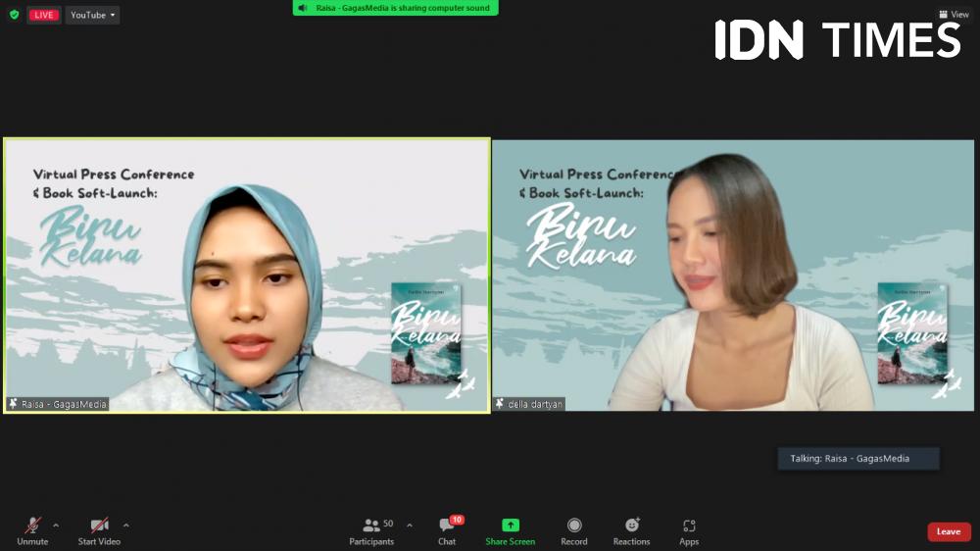The height and width of the screenshot is (551, 980).
Task: Open Zoom Apps
Action: (x=689, y=531)
